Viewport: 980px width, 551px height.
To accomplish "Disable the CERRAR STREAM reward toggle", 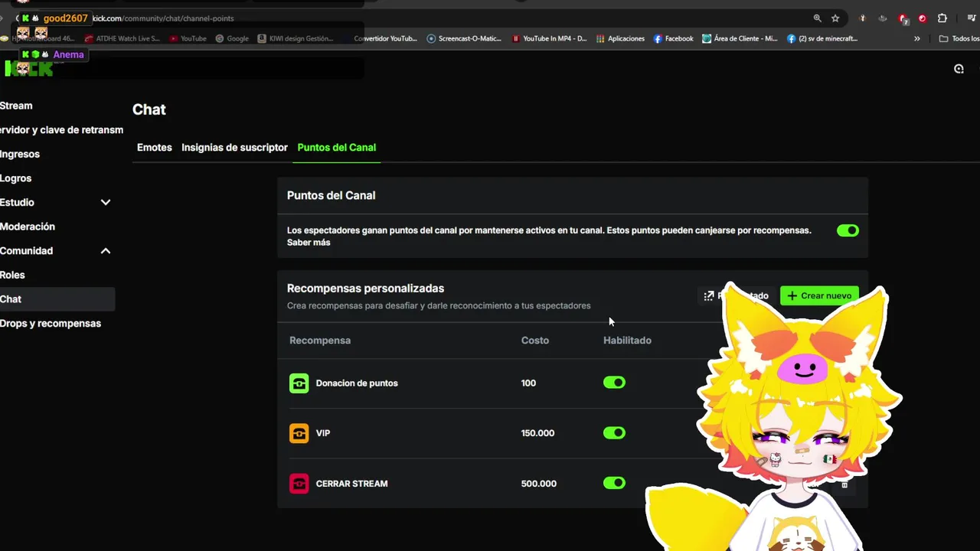I will point(614,483).
